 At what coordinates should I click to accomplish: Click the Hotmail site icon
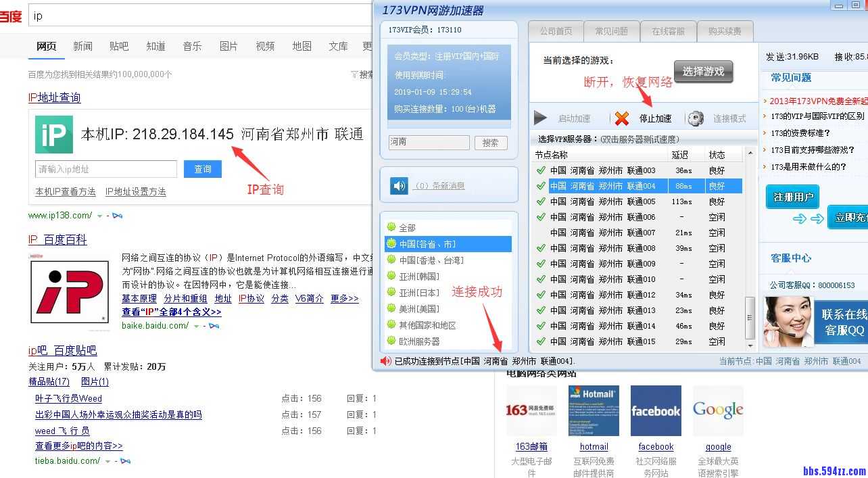tap(594, 410)
